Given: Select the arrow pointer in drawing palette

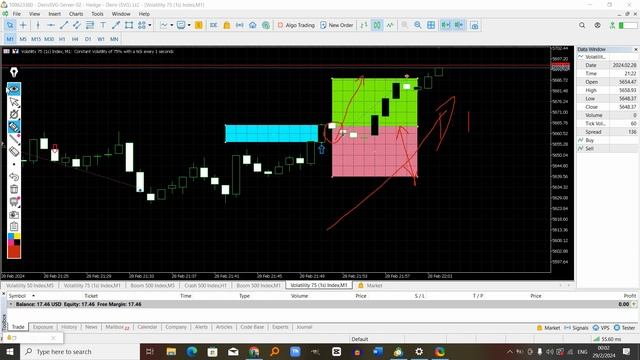Looking at the screenshot, I should pos(14,102).
